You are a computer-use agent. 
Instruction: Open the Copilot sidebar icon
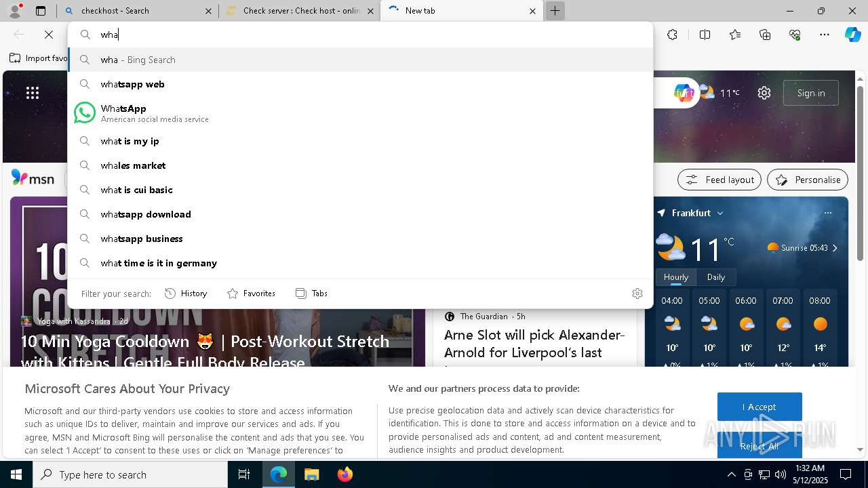(852, 35)
